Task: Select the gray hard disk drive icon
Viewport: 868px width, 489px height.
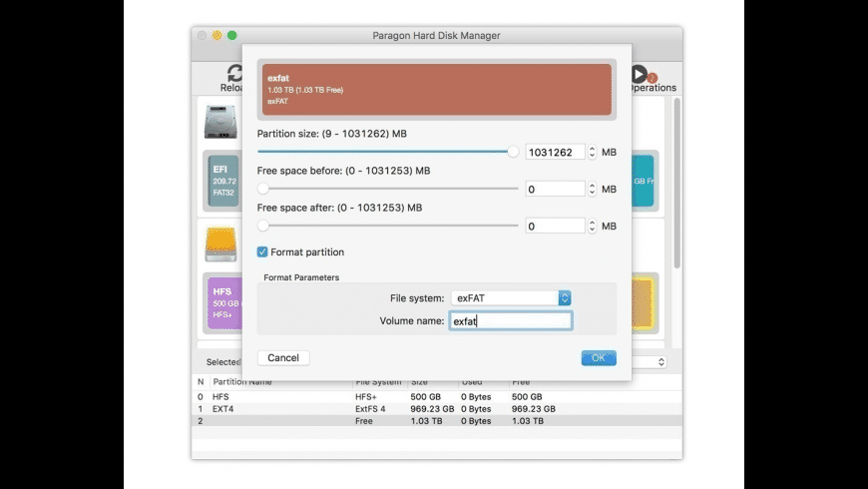Action: point(220,122)
